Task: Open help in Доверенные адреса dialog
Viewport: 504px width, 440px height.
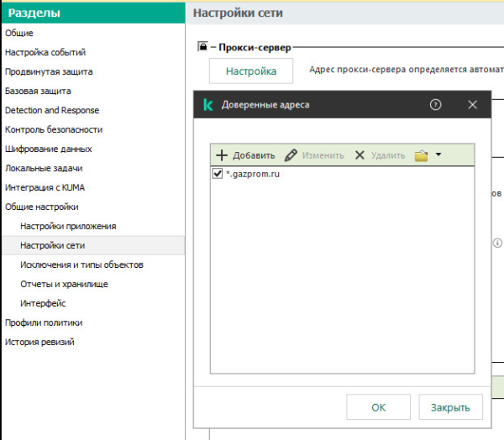Action: [x=435, y=105]
